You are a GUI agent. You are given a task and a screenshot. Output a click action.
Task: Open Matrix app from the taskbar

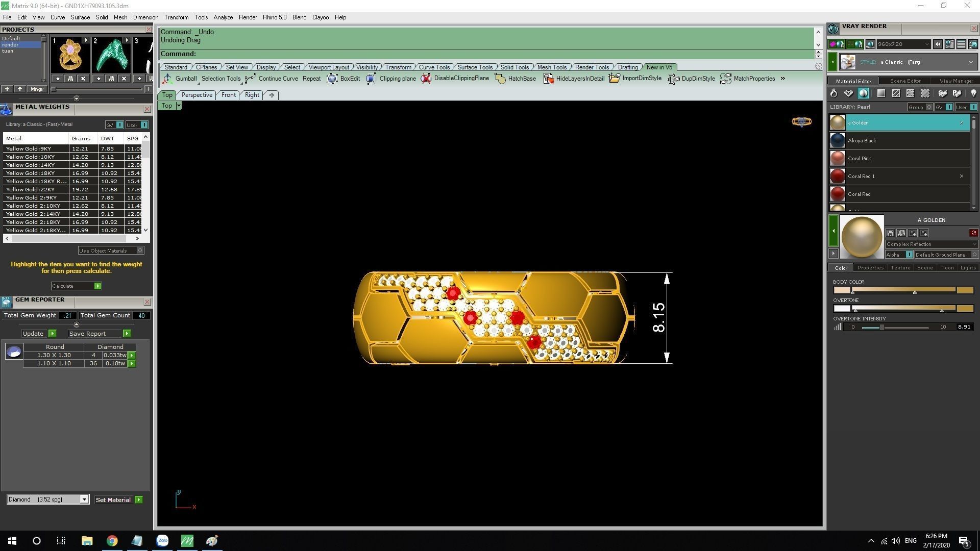(187, 541)
